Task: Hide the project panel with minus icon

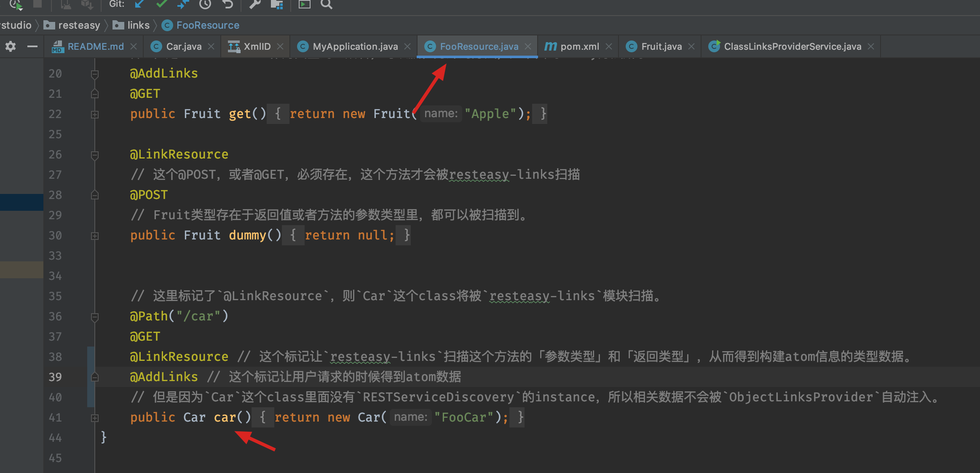Action: [x=32, y=46]
